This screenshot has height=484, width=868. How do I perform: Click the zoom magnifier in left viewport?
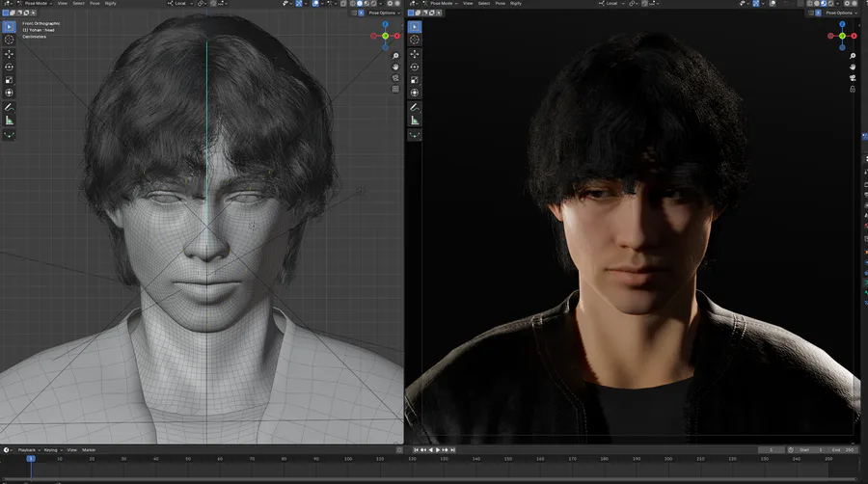coord(395,56)
